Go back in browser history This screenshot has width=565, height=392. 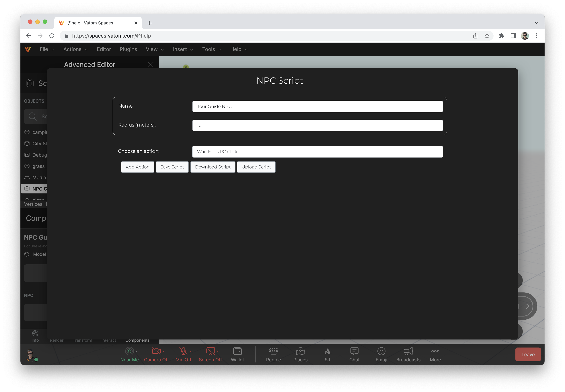(28, 36)
